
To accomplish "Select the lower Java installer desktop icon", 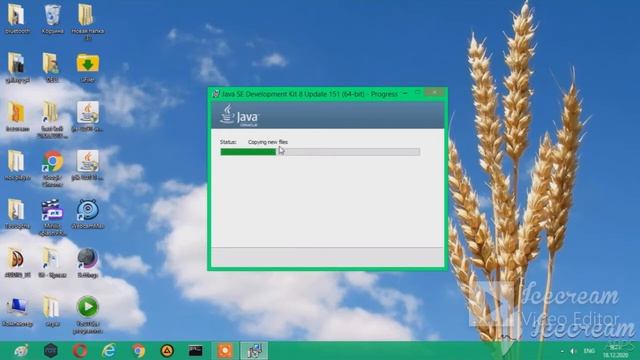I will click(87, 164).
